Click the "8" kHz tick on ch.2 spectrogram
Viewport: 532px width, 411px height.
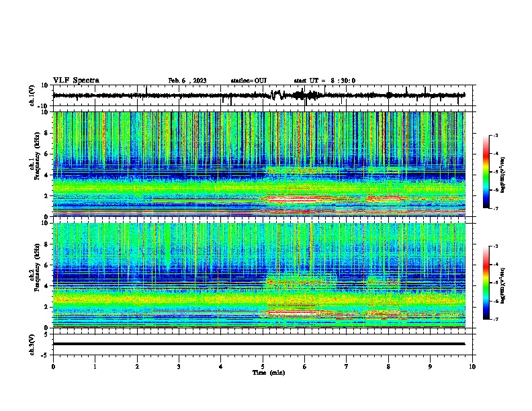[x=47, y=244]
